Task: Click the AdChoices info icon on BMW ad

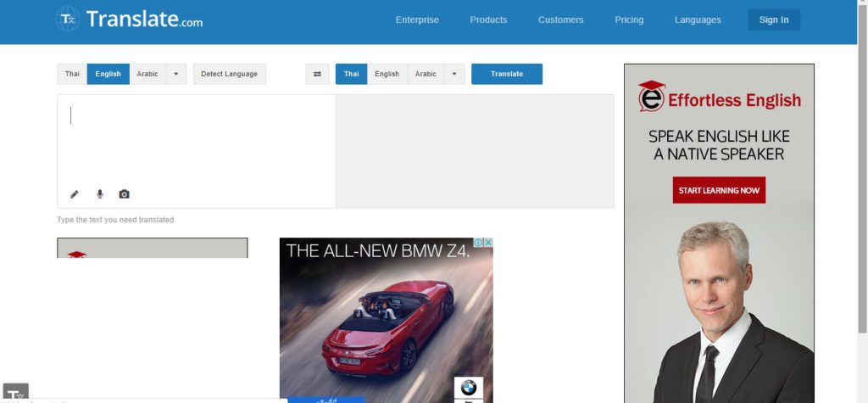Action: point(479,243)
